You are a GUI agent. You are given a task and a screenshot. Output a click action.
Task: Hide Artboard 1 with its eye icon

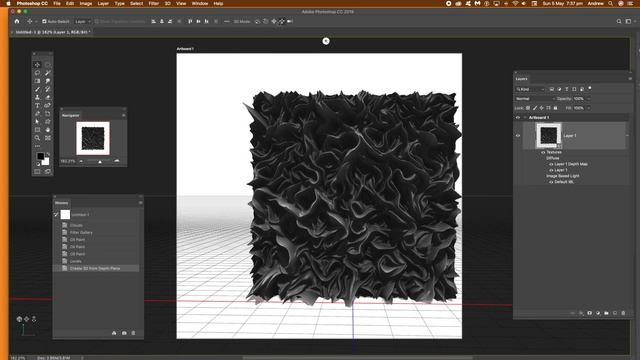pos(518,118)
